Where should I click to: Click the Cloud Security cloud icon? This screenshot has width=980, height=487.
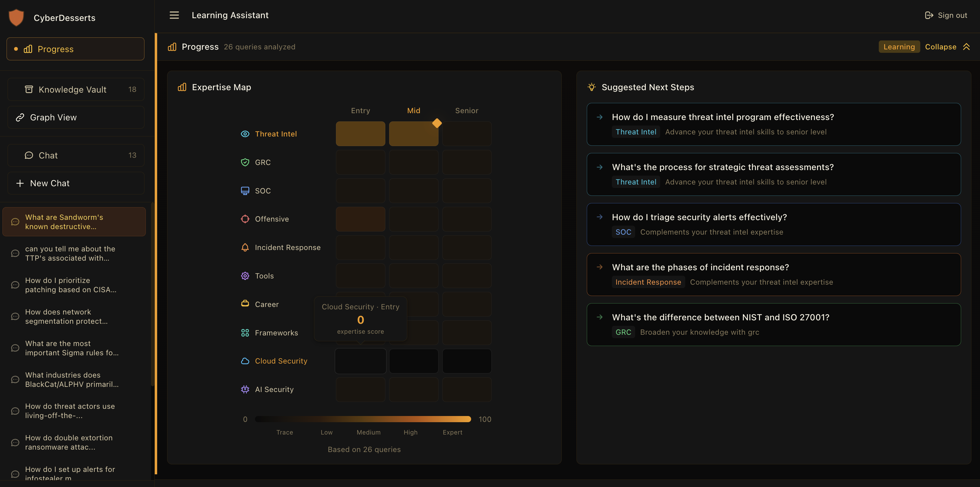[245, 361]
